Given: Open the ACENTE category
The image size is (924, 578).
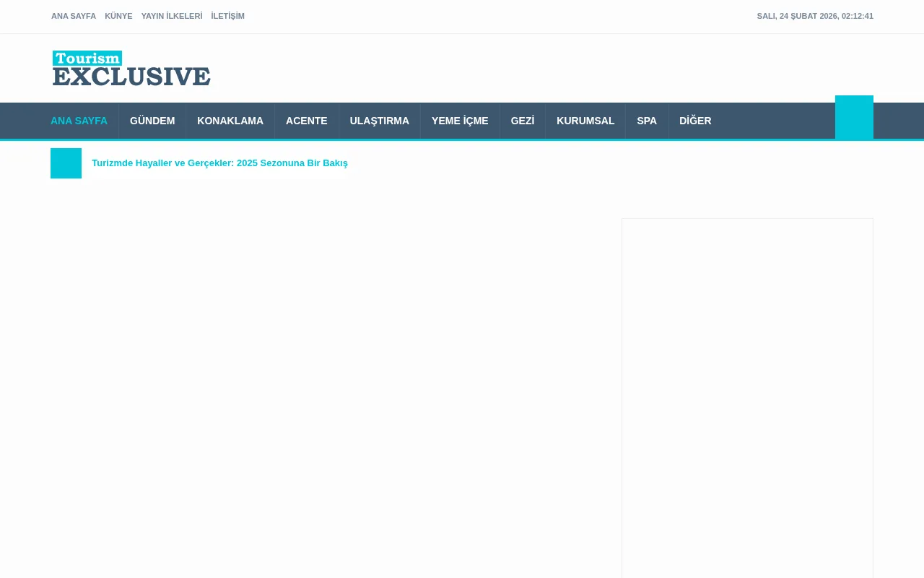Looking at the screenshot, I should click(x=306, y=121).
